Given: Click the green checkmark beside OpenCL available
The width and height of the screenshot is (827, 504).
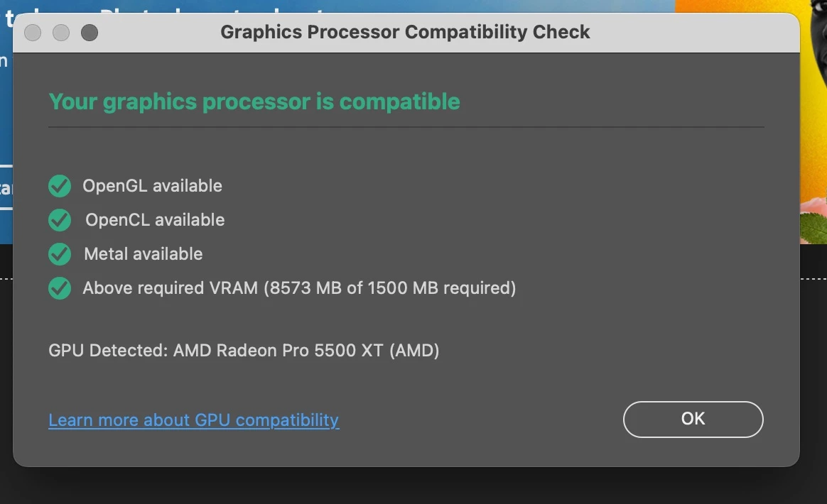Looking at the screenshot, I should pos(60,220).
